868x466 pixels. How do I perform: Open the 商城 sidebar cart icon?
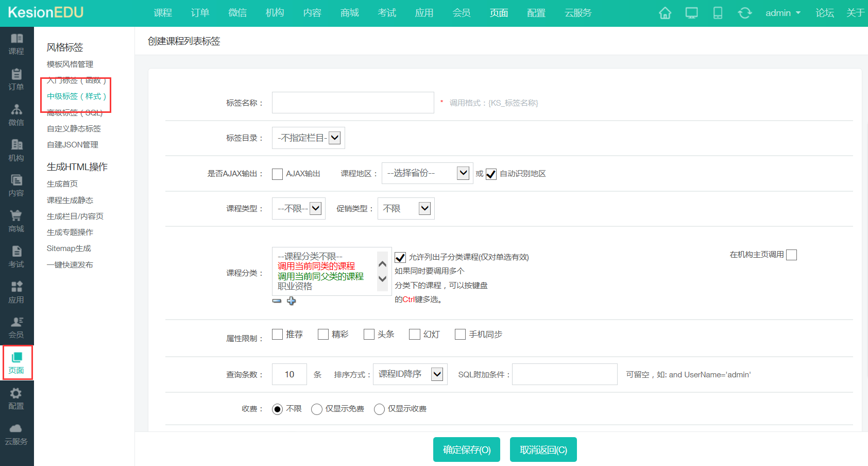pyautogui.click(x=16, y=221)
